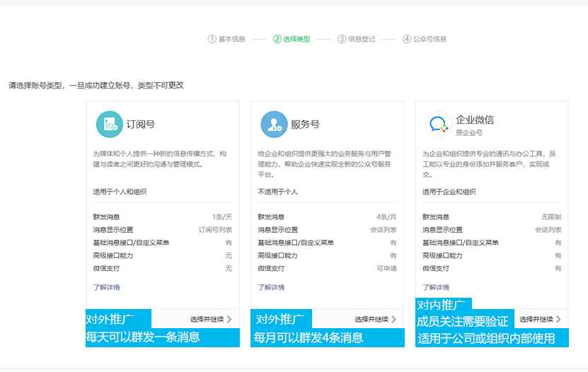Go to step 1 基本信息

(x=226, y=39)
